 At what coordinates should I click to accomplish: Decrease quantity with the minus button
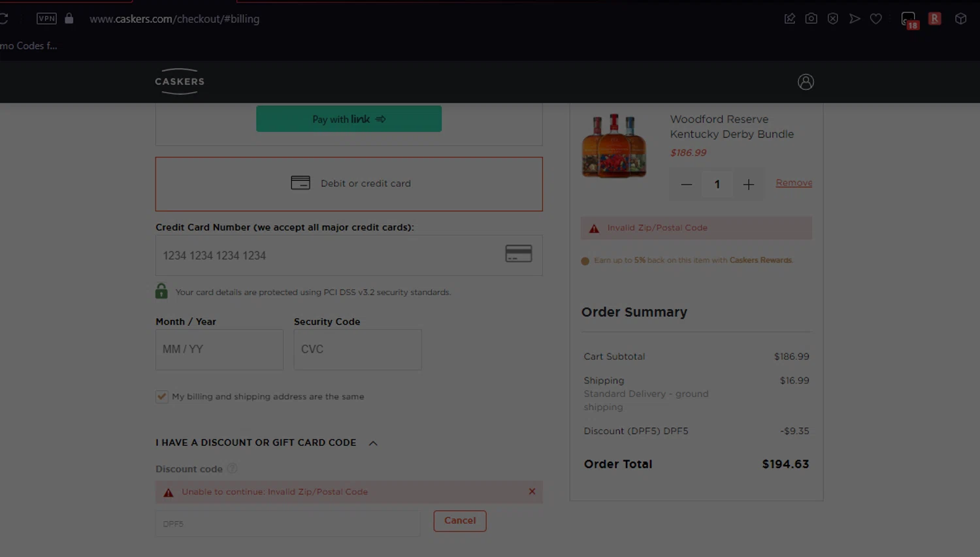point(686,185)
